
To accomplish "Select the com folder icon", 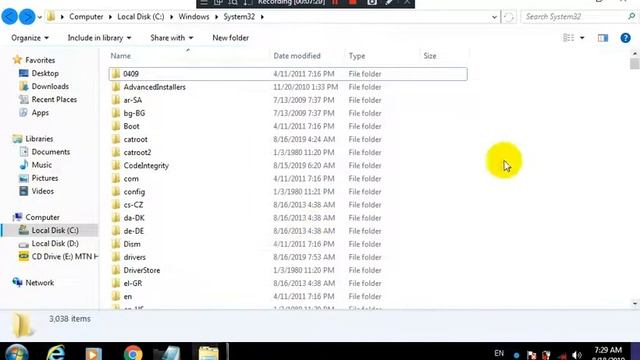I will (x=116, y=178).
